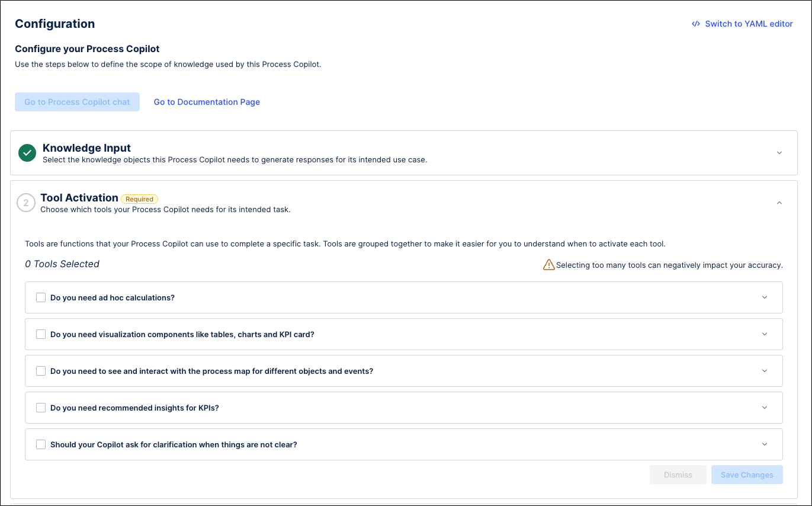Tick the ask for clarification checkbox
The height and width of the screenshot is (506, 812).
pos(41,444)
